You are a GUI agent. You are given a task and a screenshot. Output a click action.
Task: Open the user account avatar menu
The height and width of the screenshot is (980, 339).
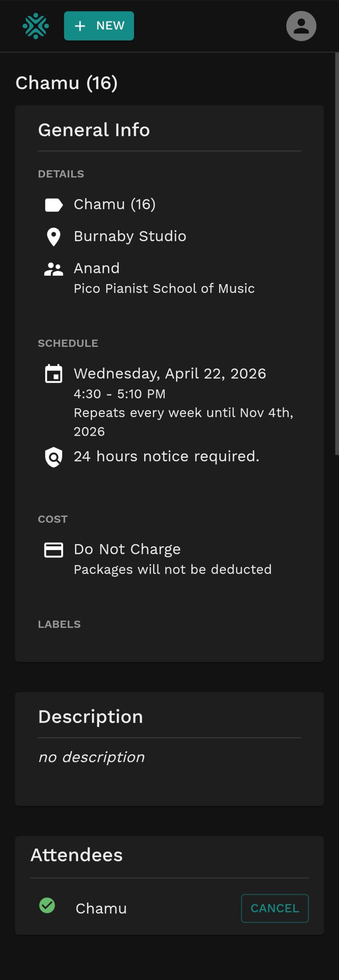[301, 26]
